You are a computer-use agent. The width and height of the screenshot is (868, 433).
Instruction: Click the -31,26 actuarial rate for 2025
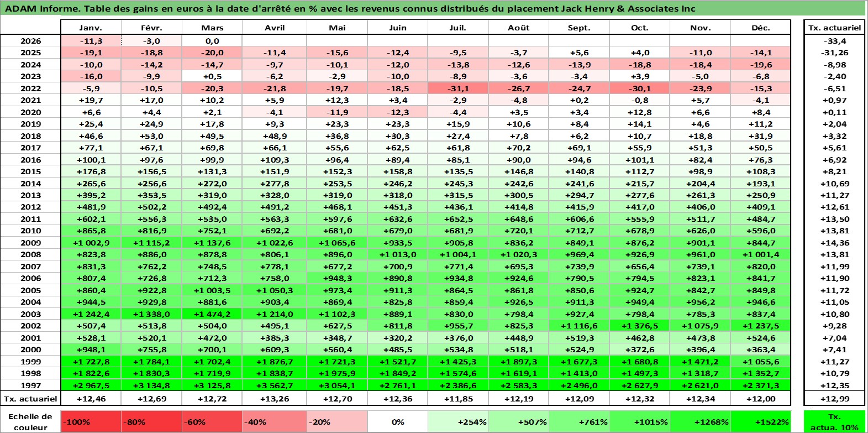coord(834,53)
